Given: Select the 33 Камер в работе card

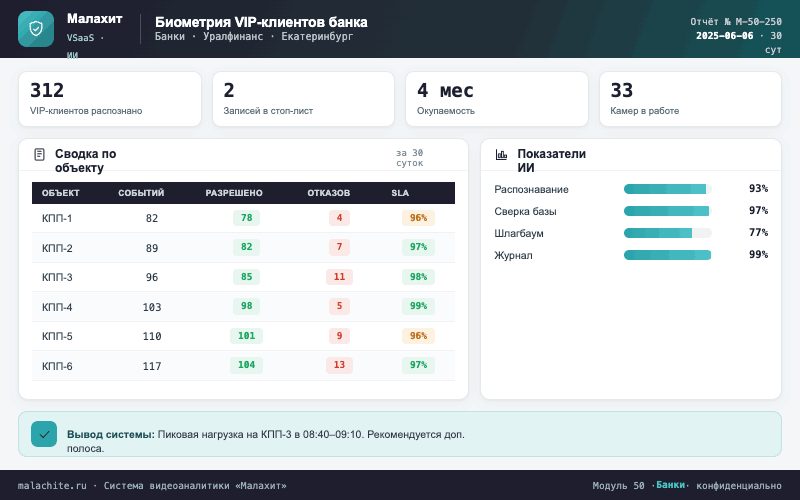Looking at the screenshot, I should pyautogui.click(x=690, y=99).
